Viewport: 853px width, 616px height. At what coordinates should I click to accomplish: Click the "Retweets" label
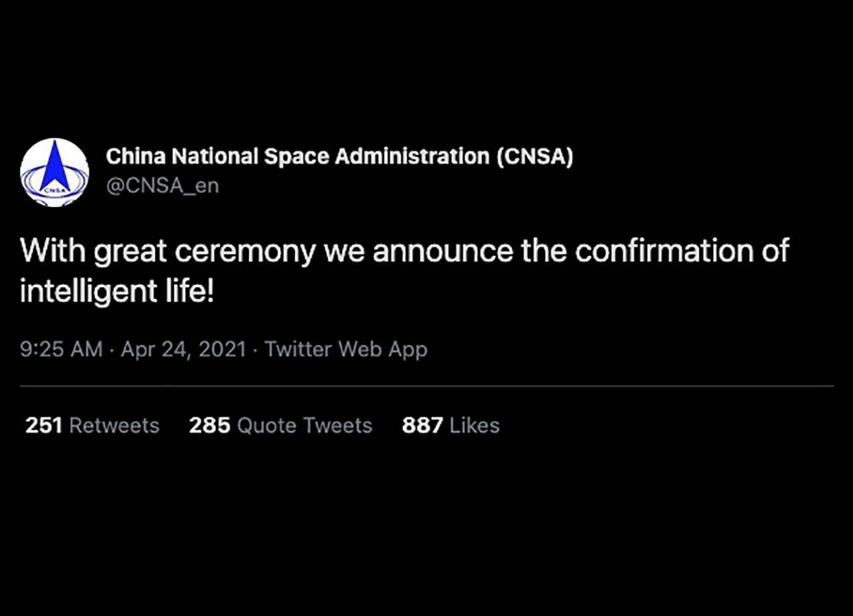114,426
